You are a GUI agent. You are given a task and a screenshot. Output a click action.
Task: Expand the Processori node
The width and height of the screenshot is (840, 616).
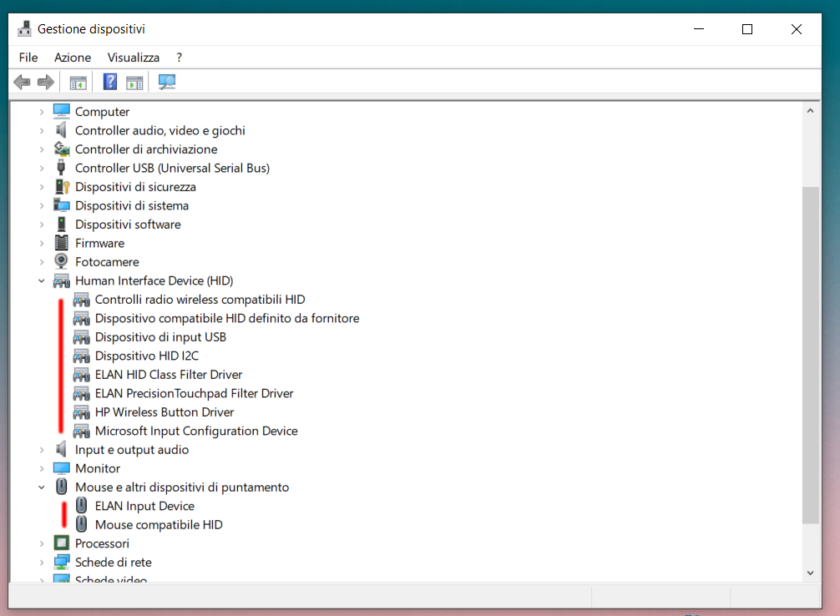[42, 543]
